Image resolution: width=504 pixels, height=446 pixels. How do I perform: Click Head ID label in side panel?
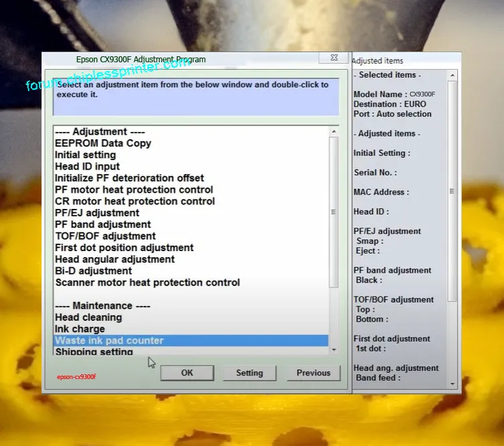coord(371,212)
